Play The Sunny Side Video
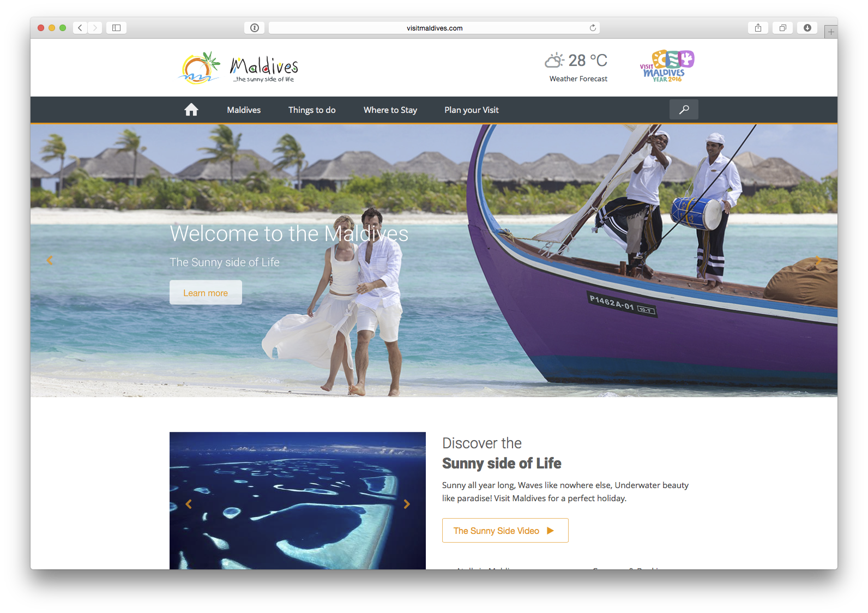Image resolution: width=868 pixels, height=613 pixels. pyautogui.click(x=505, y=531)
